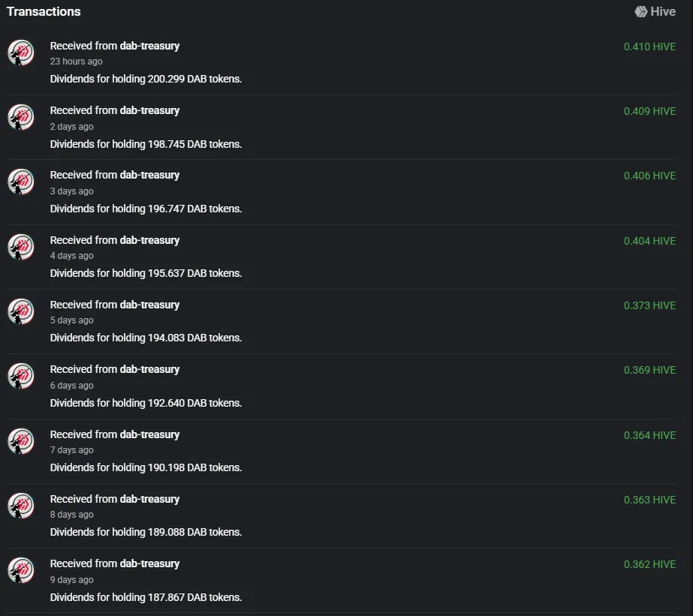The width and height of the screenshot is (693, 616).
Task: Click the dab-treasury avatar for 2 days ago
Action: tap(21, 117)
